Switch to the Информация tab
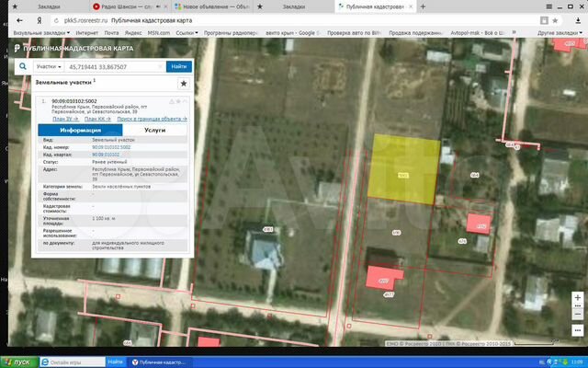The image size is (588, 368). click(80, 130)
